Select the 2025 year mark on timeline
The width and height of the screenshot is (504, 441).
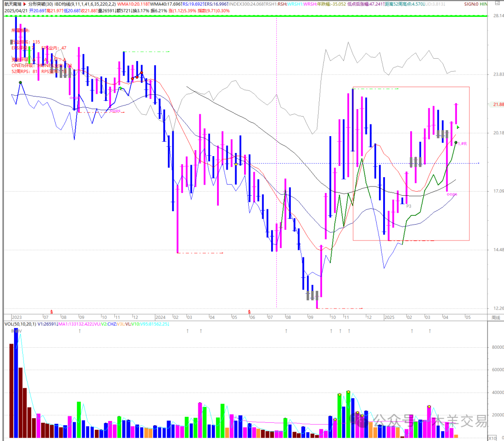(x=389, y=317)
